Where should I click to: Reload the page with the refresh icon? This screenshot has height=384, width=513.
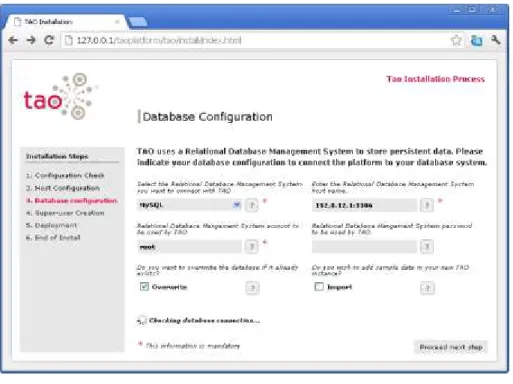coord(49,40)
